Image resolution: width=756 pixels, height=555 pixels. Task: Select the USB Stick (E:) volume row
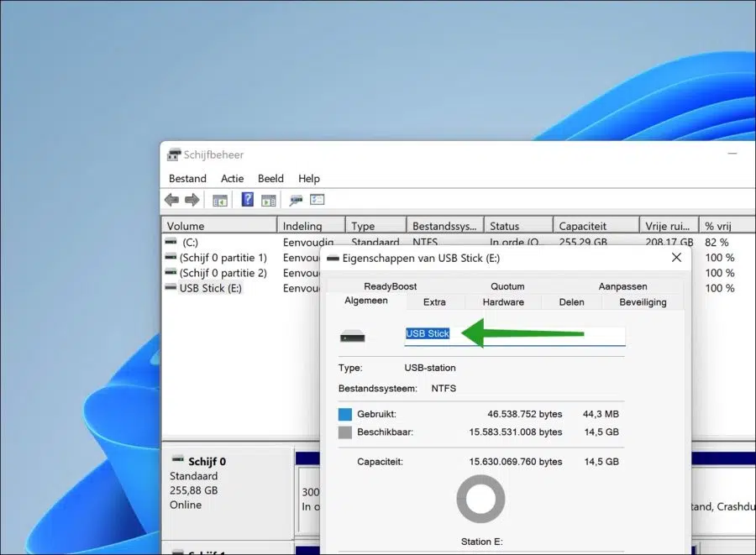pyautogui.click(x=211, y=288)
